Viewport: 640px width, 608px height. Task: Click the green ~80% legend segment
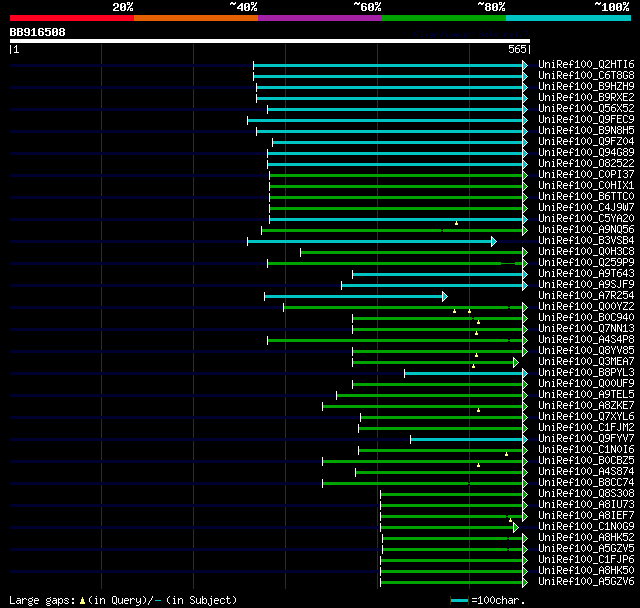click(x=444, y=18)
